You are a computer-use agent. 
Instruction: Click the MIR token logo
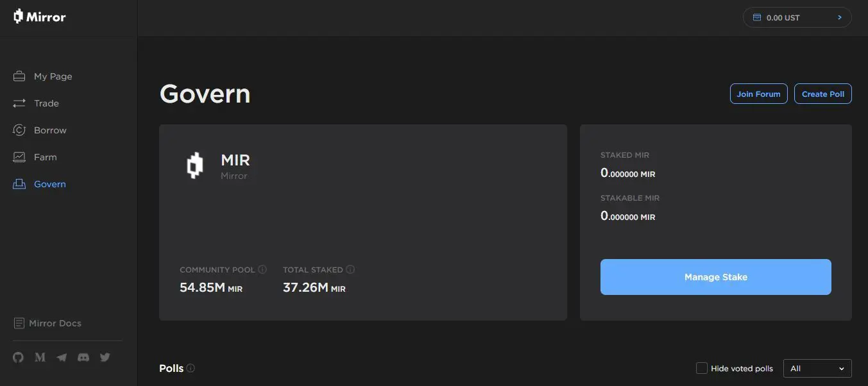click(x=194, y=165)
